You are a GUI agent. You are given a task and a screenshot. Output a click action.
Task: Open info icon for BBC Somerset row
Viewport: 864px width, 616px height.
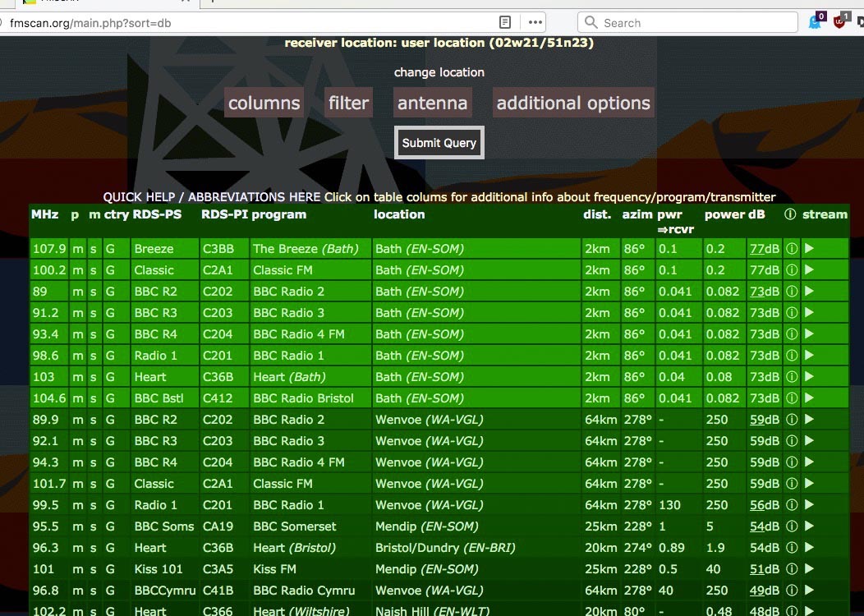click(791, 526)
